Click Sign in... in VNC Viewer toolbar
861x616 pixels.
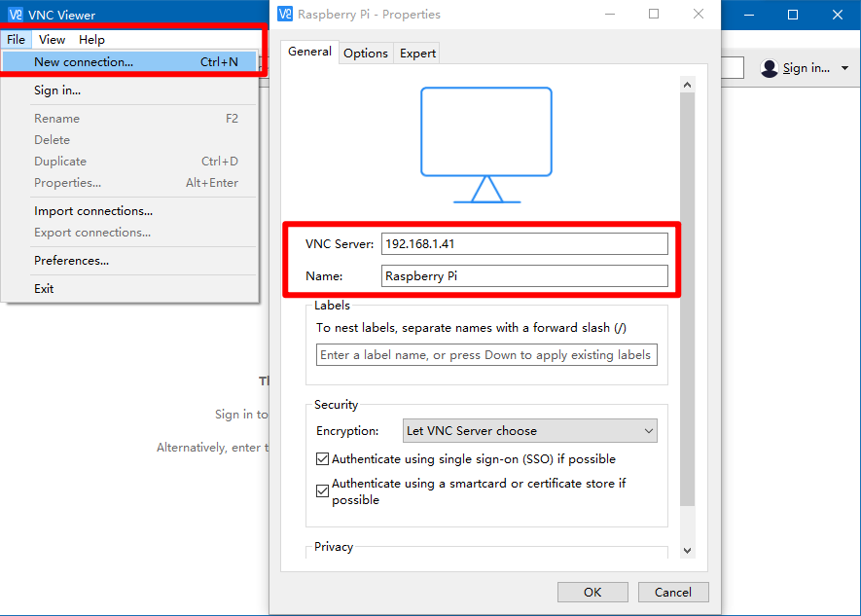tap(807, 68)
